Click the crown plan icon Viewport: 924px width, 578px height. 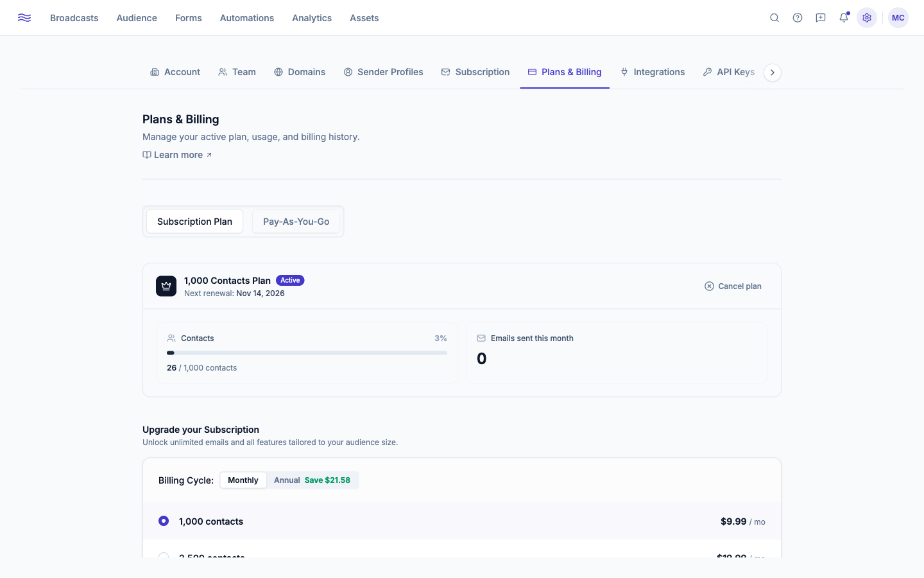[166, 286]
